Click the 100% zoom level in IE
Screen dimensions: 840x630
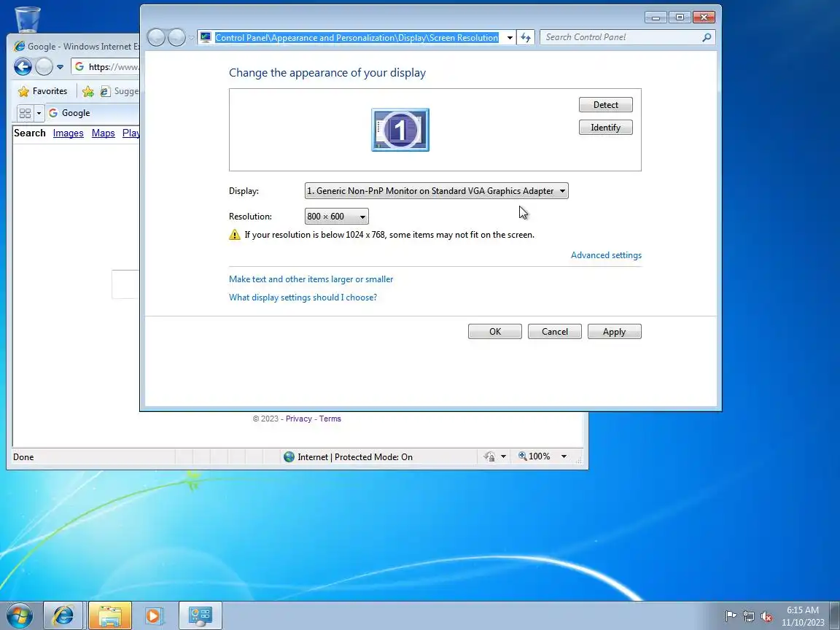click(x=534, y=456)
